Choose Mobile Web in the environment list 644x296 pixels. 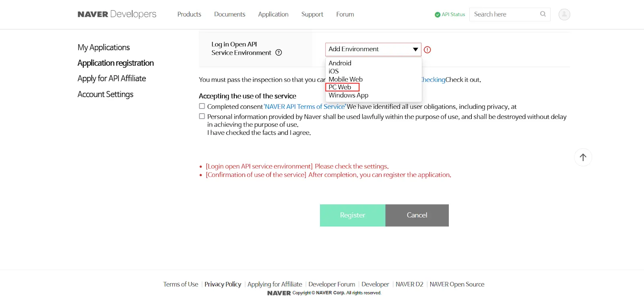coord(346,79)
